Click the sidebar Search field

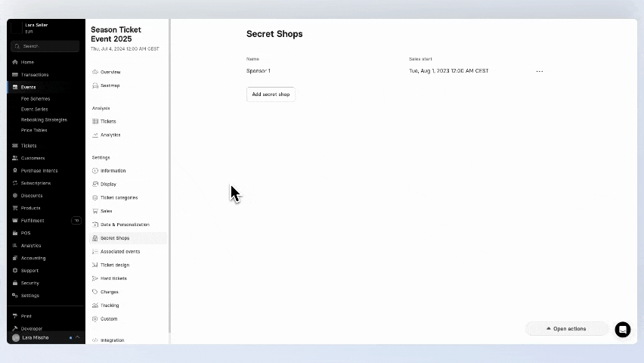click(45, 46)
